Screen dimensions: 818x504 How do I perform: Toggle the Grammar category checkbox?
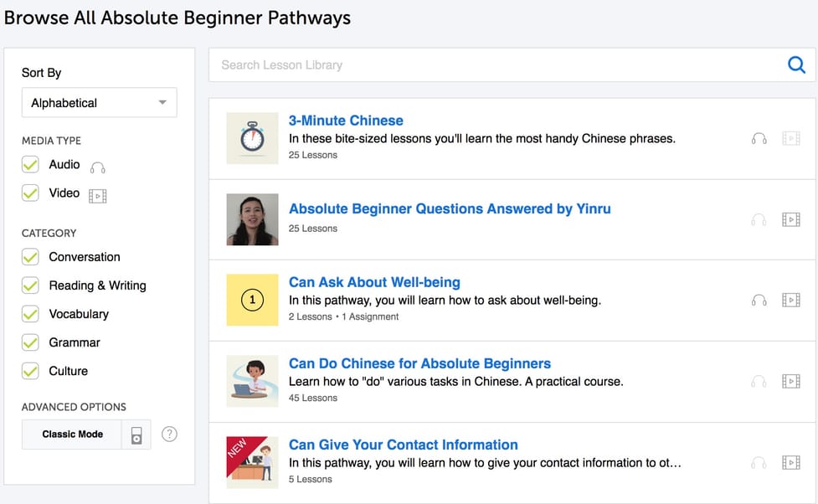(30, 342)
